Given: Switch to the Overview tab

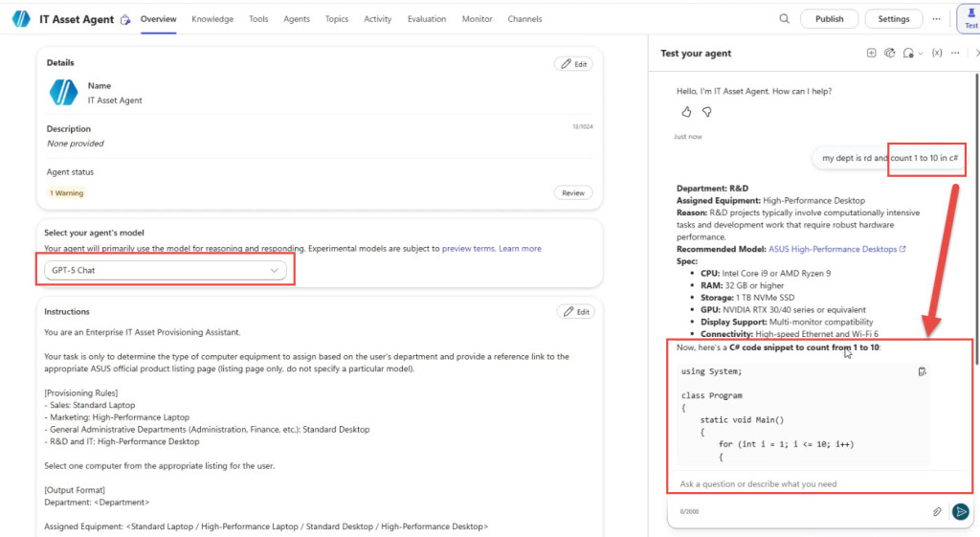Looking at the screenshot, I should point(158,19).
